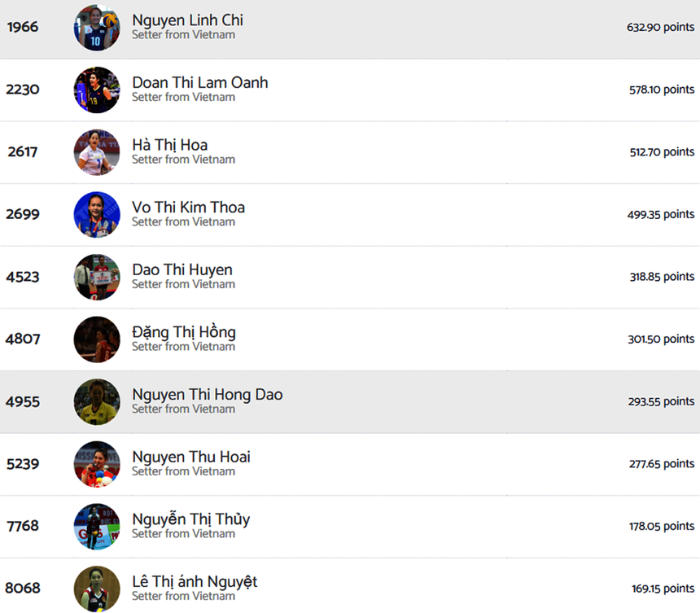Go to Hà Thị Hoa's player page
The image size is (700, 613).
click(x=169, y=145)
